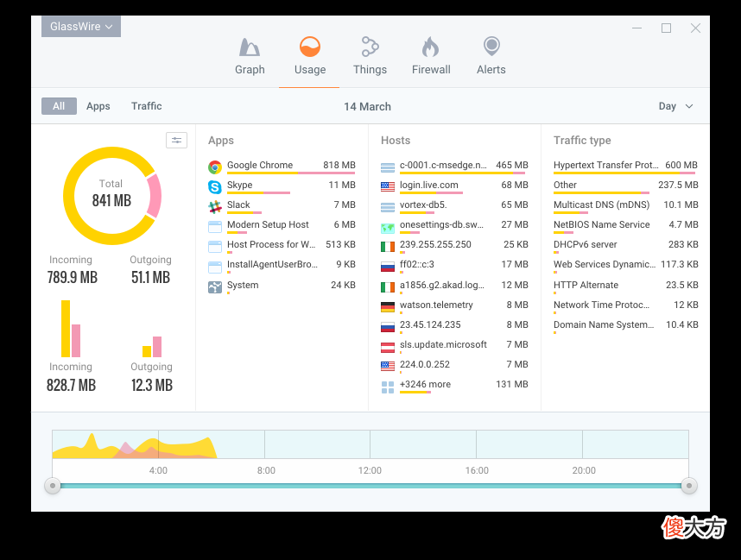
Task: Click the US flag beside login.live.com
Action: pos(388,187)
